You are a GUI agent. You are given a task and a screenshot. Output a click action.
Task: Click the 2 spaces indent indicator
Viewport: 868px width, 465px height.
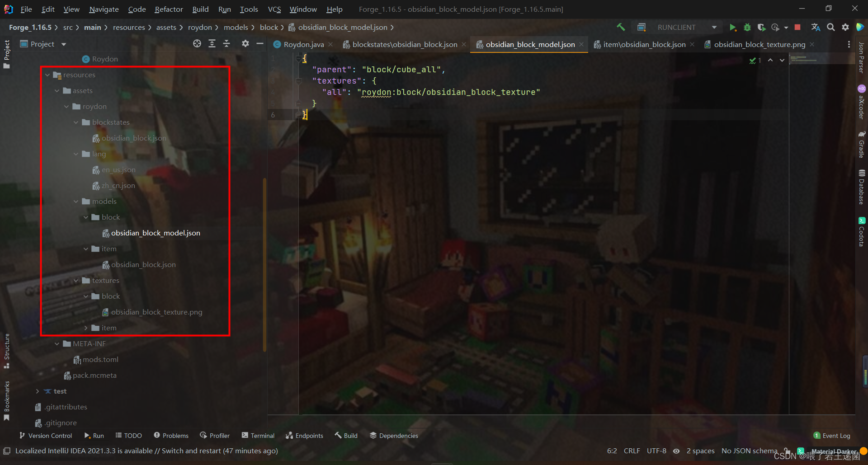[x=700, y=451]
